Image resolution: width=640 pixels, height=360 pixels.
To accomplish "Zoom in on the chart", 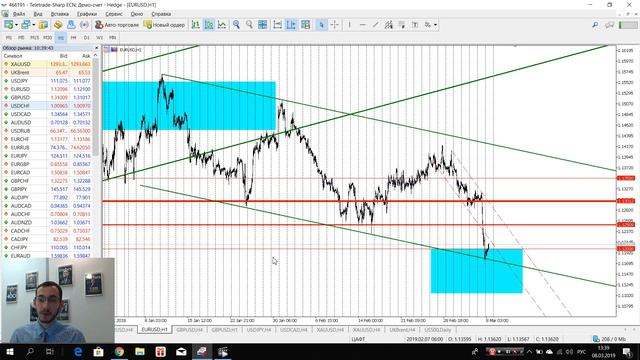I will tap(236, 25).
